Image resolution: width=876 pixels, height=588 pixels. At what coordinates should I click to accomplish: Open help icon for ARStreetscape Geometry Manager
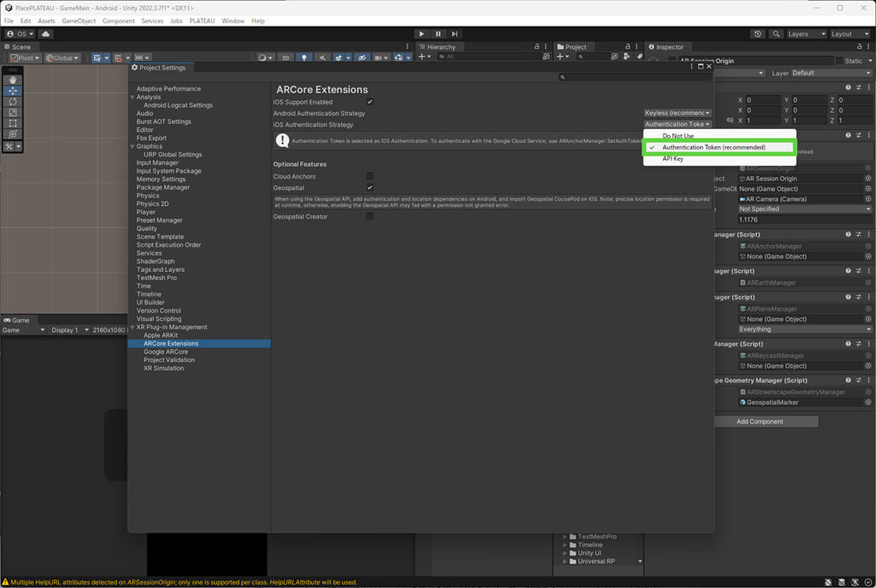848,380
